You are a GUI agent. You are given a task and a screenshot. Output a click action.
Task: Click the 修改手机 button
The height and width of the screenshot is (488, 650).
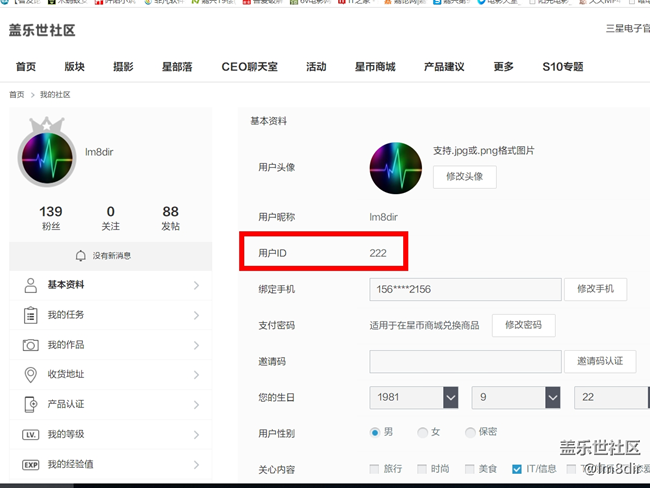[596, 289]
